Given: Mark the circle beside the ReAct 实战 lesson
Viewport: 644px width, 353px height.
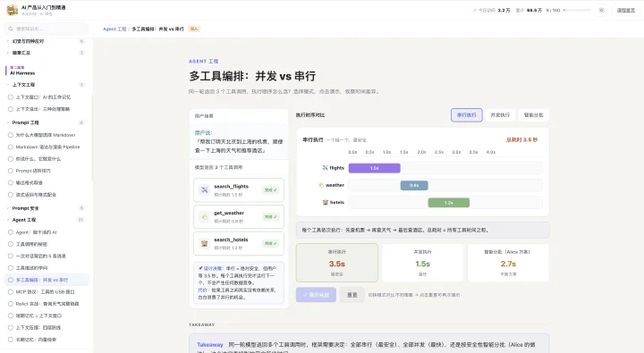Looking at the screenshot, I should point(11,304).
